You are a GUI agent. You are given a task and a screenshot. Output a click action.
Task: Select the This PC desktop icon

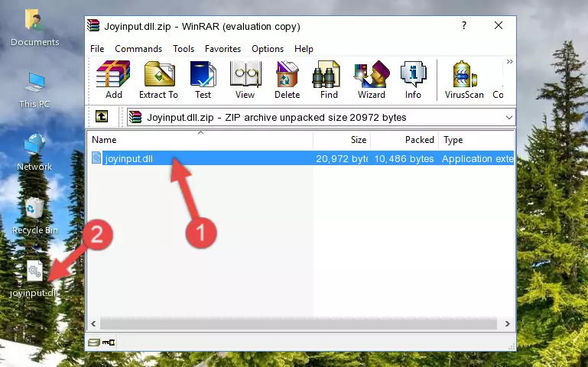(x=34, y=90)
